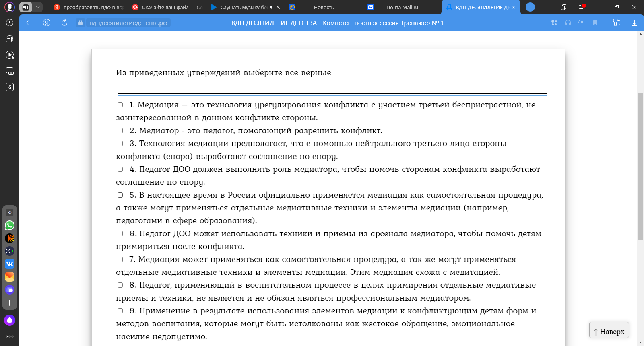
Task: Open the sidebar three-dots more options
Action: 10,336
